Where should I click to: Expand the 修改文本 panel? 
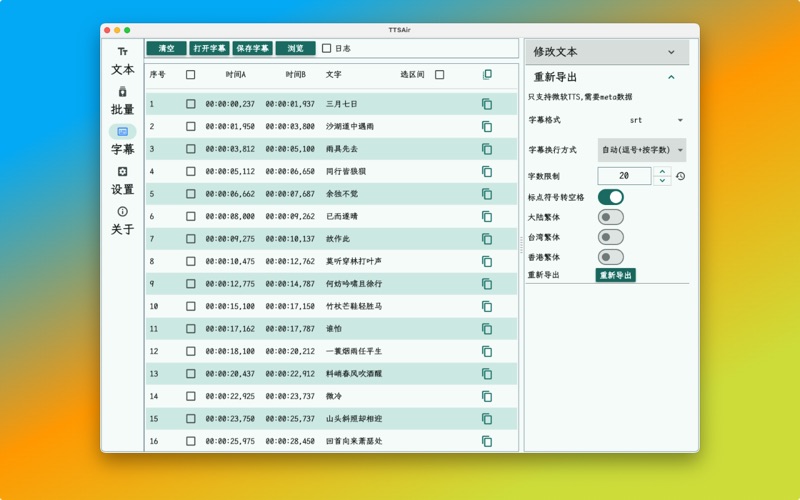607,52
